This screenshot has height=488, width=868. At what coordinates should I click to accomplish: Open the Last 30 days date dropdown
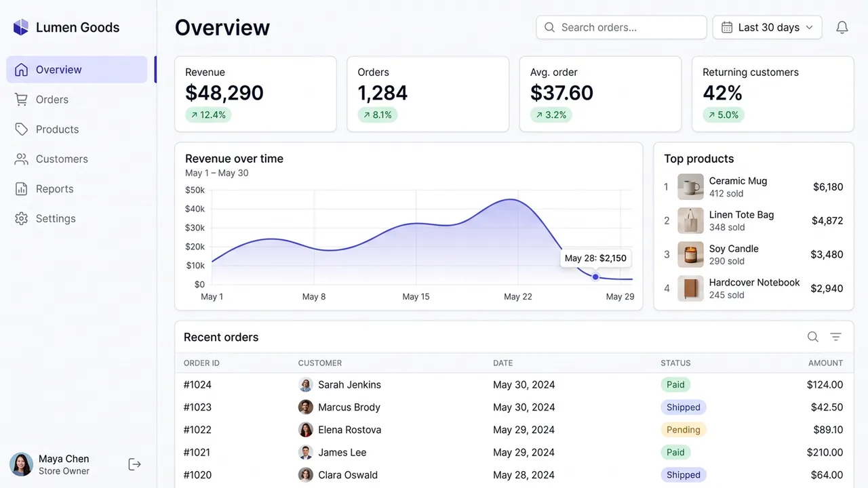point(768,28)
